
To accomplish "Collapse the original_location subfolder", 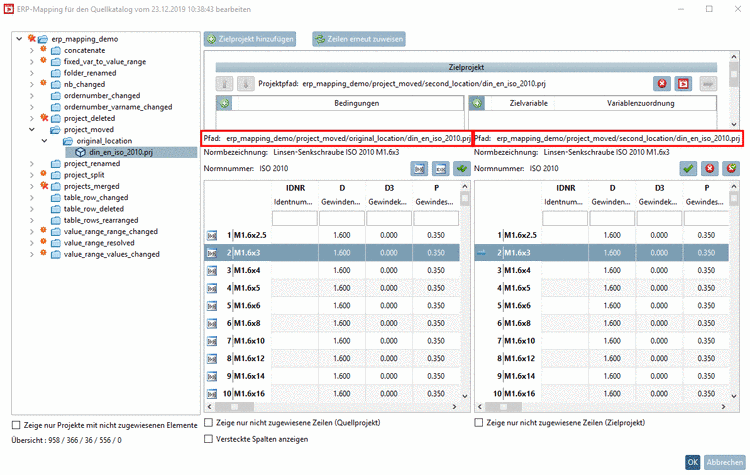I will point(44,141).
